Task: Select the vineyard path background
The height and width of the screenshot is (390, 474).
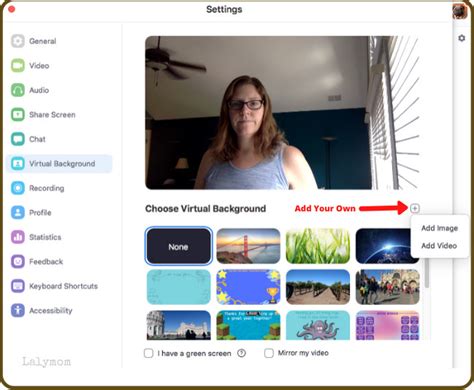Action: pos(318,287)
